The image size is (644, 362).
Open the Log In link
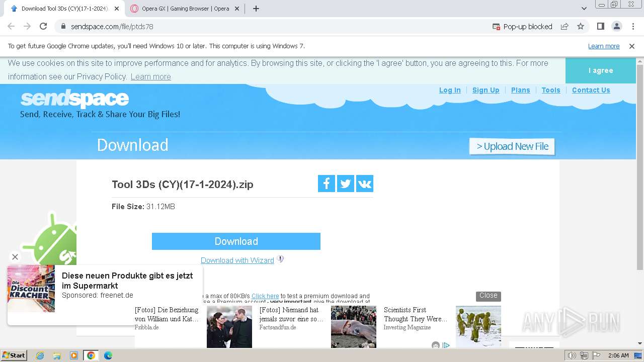point(450,90)
